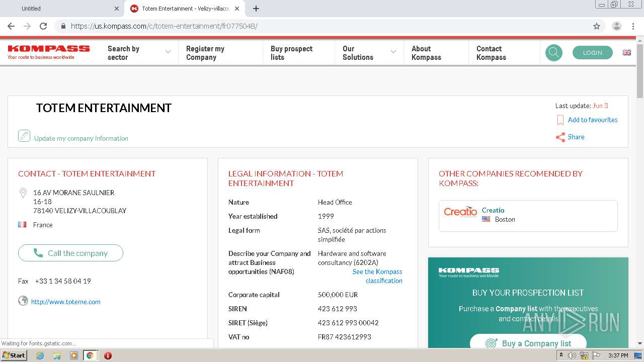This screenshot has height=362, width=644.
Task: Reload the page
Action: [43, 26]
